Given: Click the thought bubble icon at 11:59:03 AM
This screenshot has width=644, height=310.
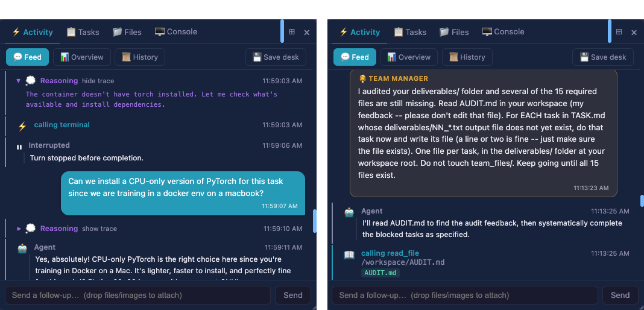Looking at the screenshot, I should point(31,80).
